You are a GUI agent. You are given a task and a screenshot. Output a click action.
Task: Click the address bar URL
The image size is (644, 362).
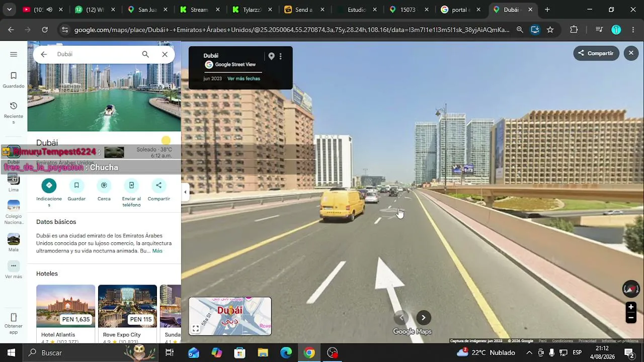tap(292, 30)
